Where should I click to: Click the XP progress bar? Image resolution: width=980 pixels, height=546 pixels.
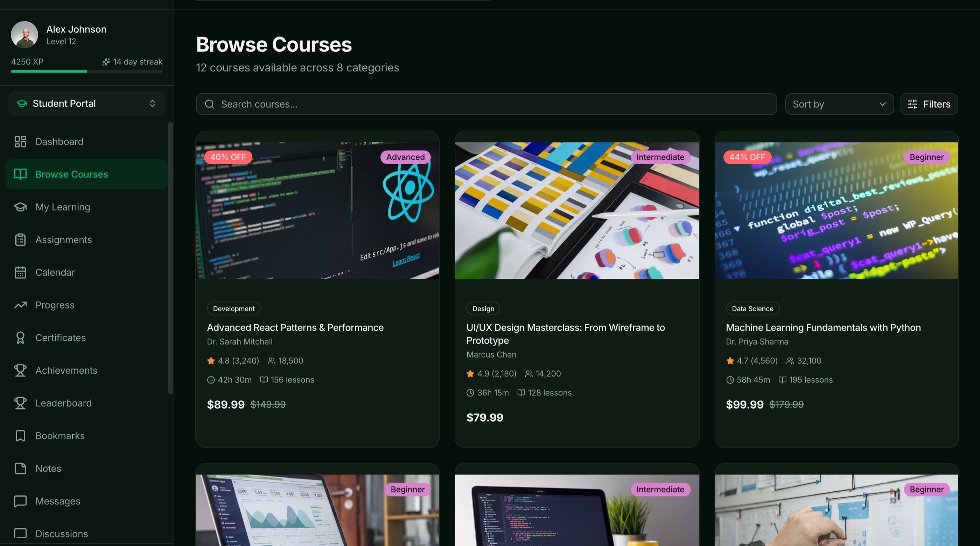[87, 71]
